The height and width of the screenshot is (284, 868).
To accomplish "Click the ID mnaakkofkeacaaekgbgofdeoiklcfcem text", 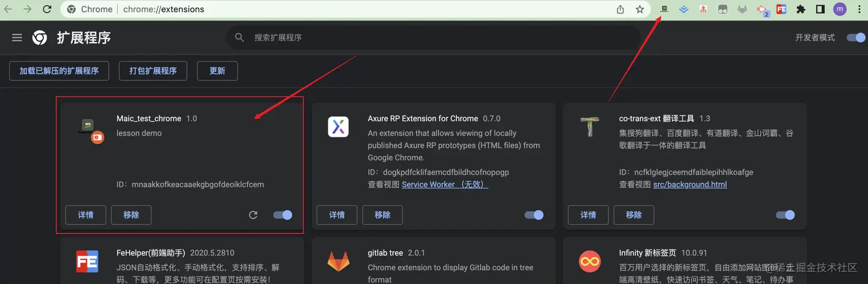I will (190, 185).
